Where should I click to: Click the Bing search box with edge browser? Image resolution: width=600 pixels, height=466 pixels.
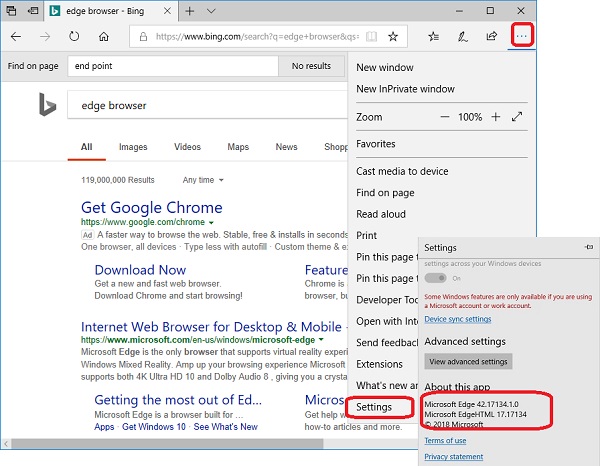point(207,105)
